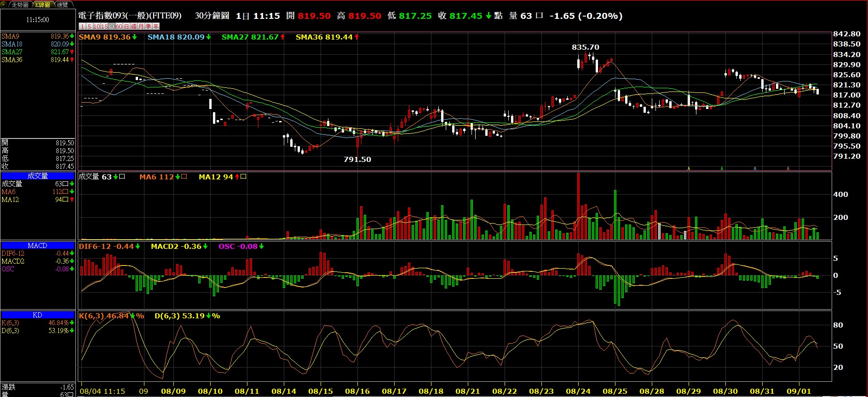Click the 842.80 price axis label
Screen dimensions: 868x397
(x=847, y=34)
